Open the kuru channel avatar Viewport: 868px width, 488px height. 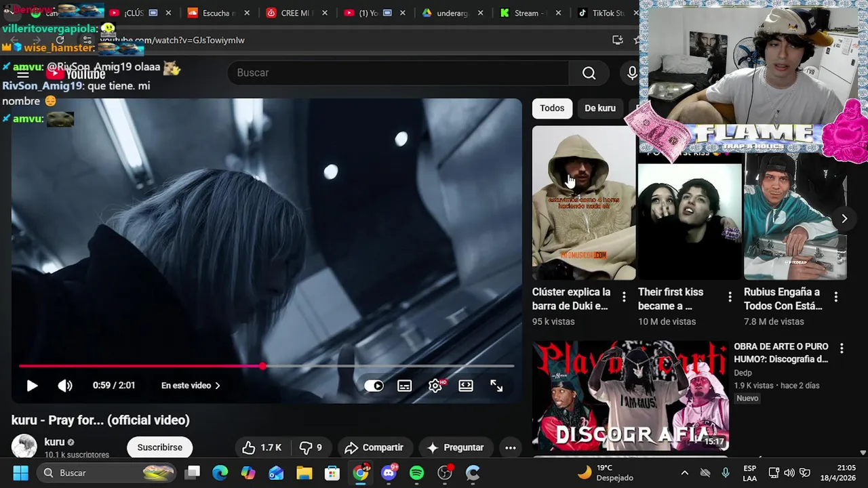click(x=24, y=447)
